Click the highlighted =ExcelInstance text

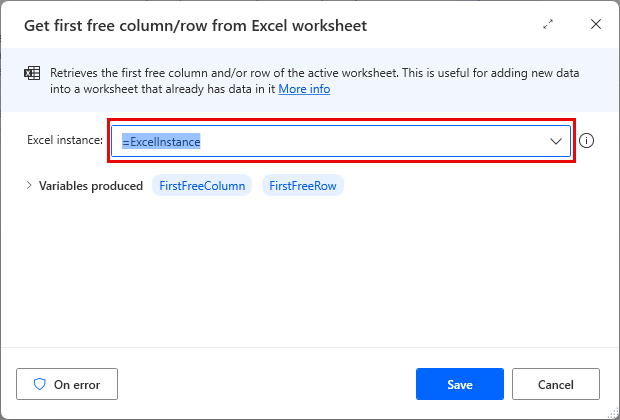coord(161,142)
